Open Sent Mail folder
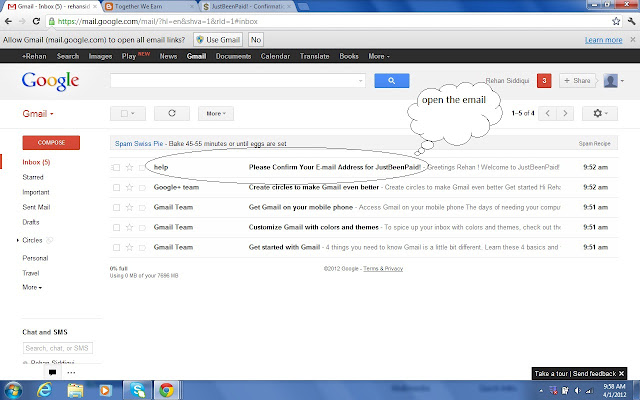This screenshot has height=400, width=640. [36, 207]
